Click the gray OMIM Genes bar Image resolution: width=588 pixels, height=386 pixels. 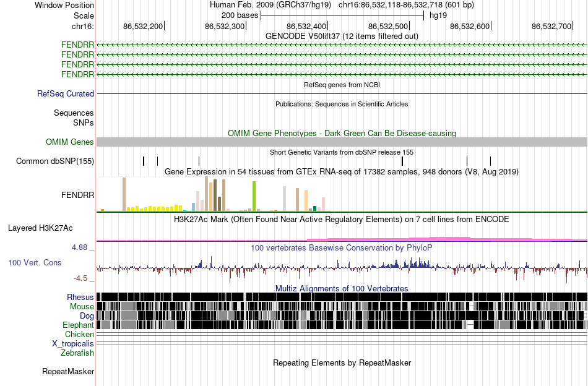point(342,142)
